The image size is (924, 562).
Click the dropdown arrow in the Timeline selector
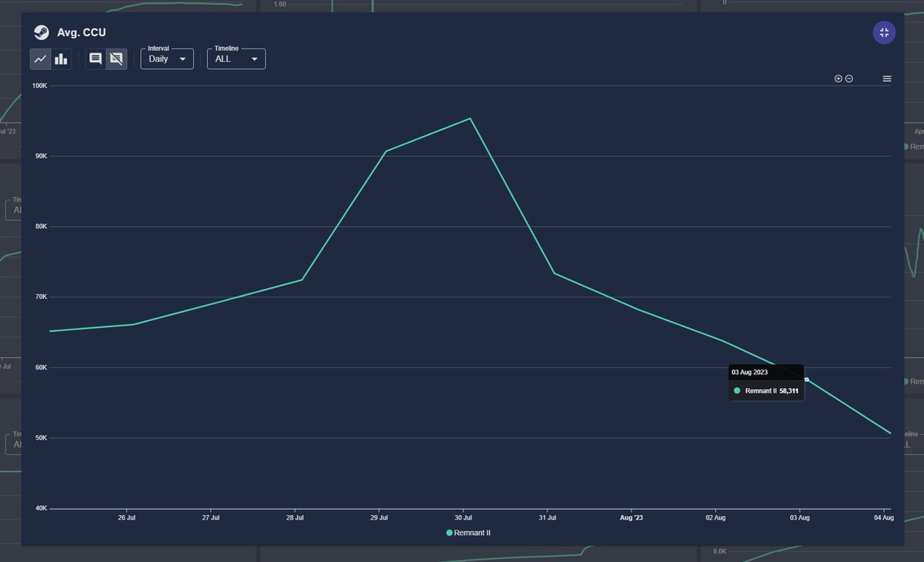(x=254, y=59)
